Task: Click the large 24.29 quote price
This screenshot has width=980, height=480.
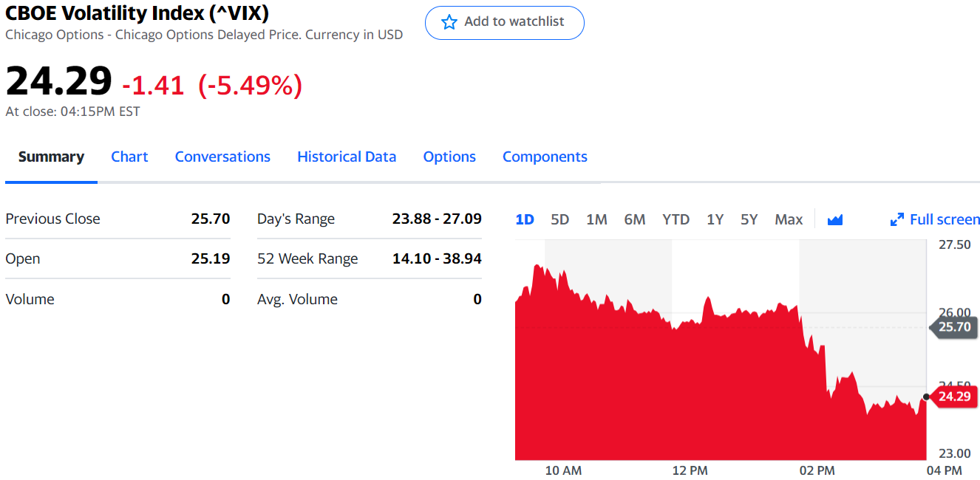Action: tap(59, 81)
